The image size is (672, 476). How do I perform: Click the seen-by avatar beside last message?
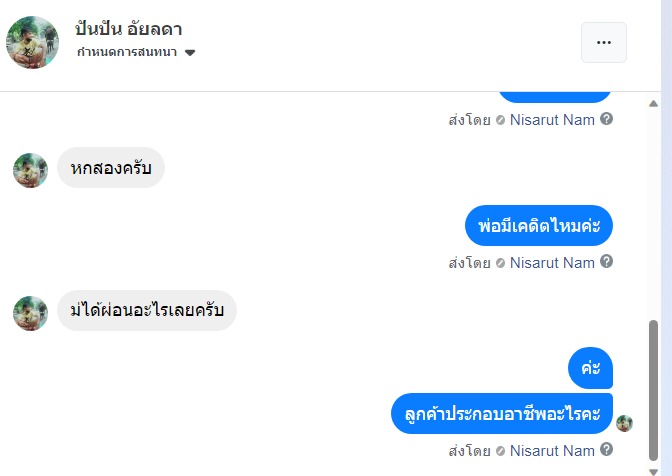pos(625,423)
